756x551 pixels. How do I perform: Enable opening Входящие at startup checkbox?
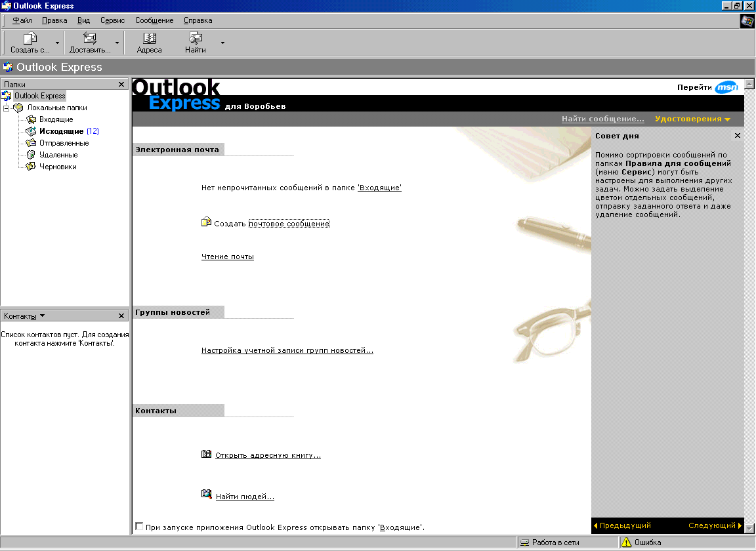tap(139, 527)
